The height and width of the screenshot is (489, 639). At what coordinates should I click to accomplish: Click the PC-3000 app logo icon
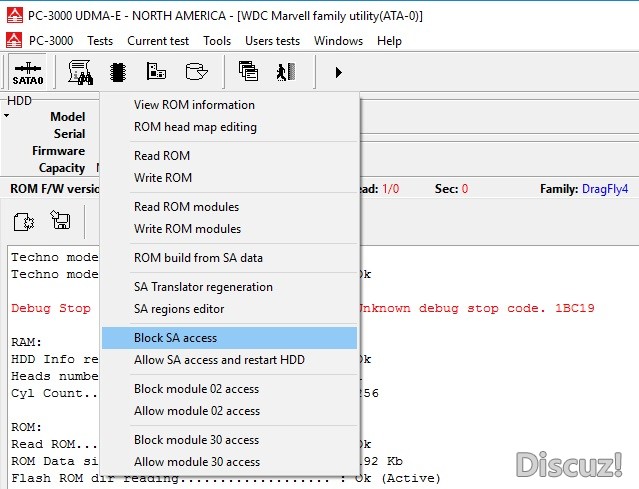[14, 41]
